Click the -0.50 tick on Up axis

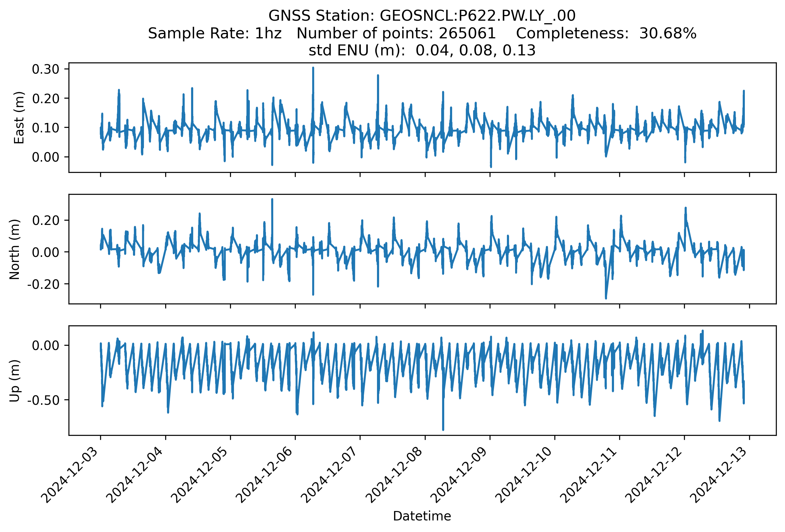click(43, 400)
